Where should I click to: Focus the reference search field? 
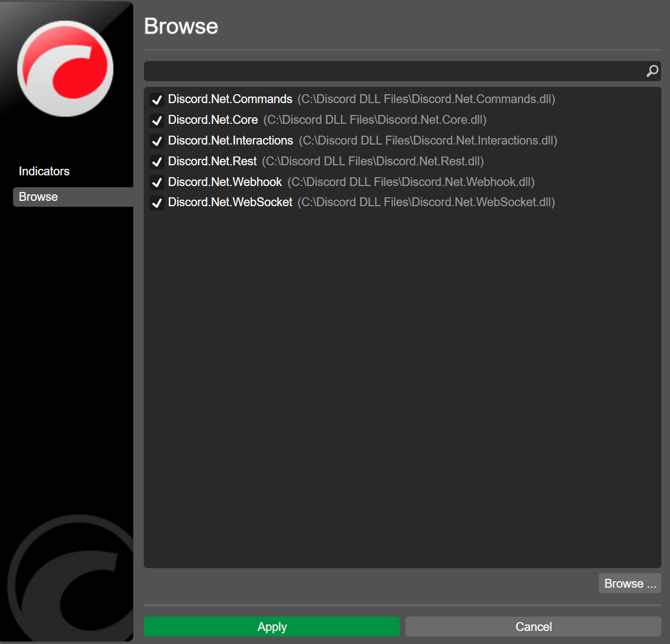pyautogui.click(x=402, y=71)
